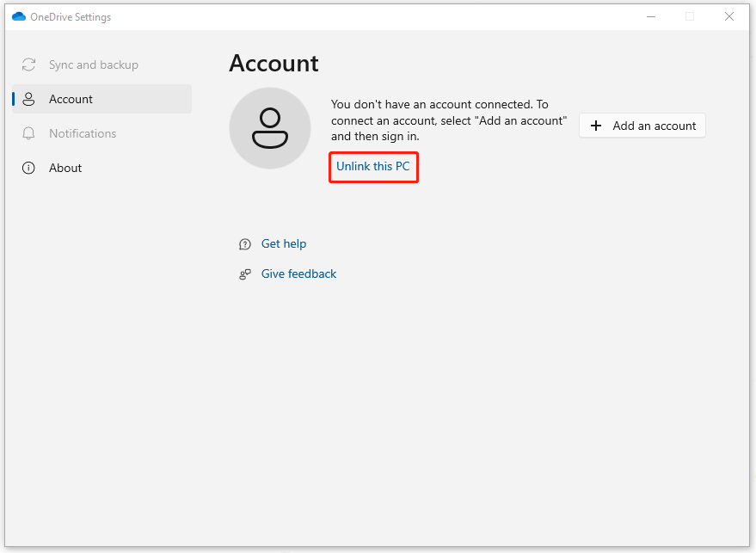Open the Notifications settings page
756x553 pixels.
[x=83, y=133]
